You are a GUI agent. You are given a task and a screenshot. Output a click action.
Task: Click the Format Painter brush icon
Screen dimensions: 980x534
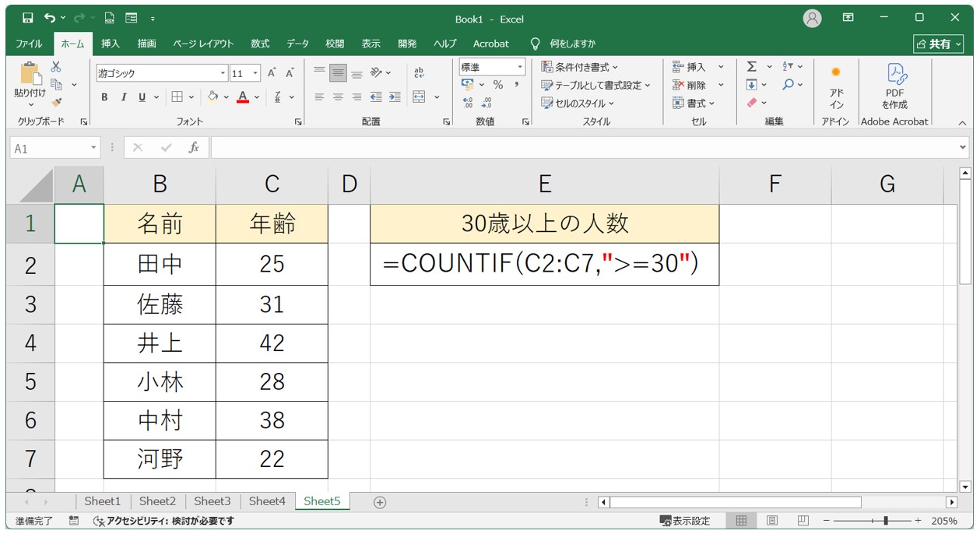[x=56, y=102]
